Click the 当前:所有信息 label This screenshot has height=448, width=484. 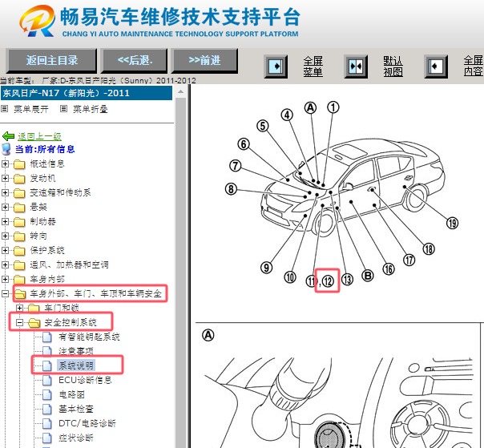pyautogui.click(x=45, y=149)
